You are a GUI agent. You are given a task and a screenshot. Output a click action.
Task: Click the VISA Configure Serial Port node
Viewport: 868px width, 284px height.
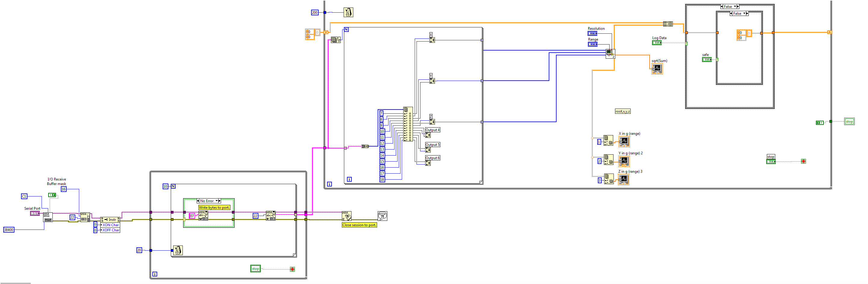pos(48,217)
